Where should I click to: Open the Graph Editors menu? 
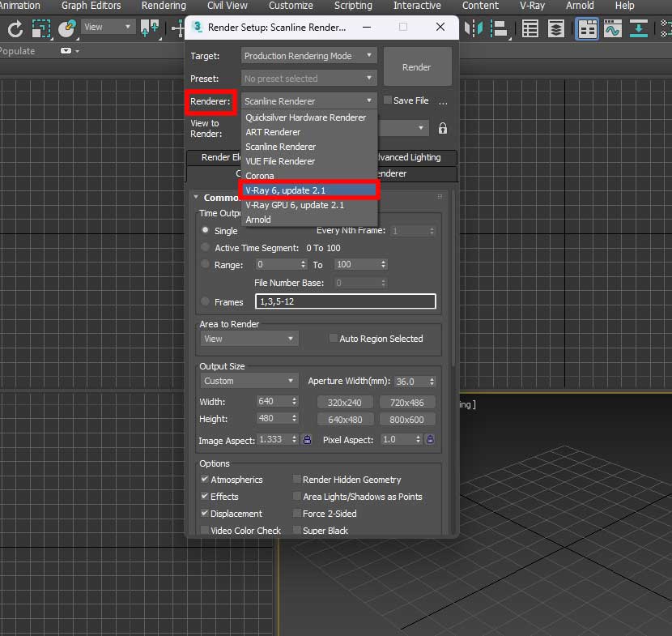coord(91,6)
